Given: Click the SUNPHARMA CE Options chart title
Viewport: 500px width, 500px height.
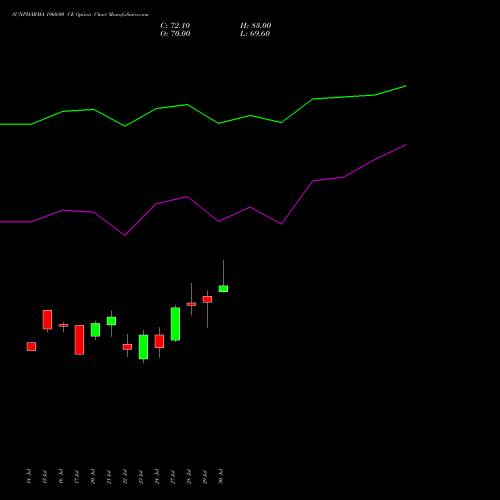Looking at the screenshot, I should pos(80,15).
